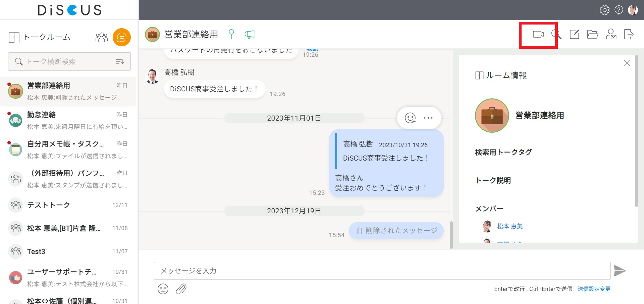Click 2023年11月01日 date separator

[294, 118]
